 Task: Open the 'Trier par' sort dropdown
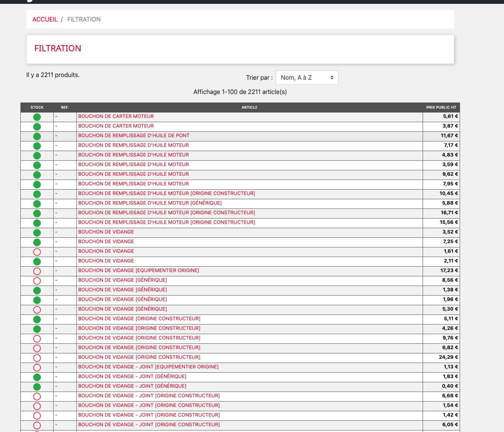click(307, 77)
